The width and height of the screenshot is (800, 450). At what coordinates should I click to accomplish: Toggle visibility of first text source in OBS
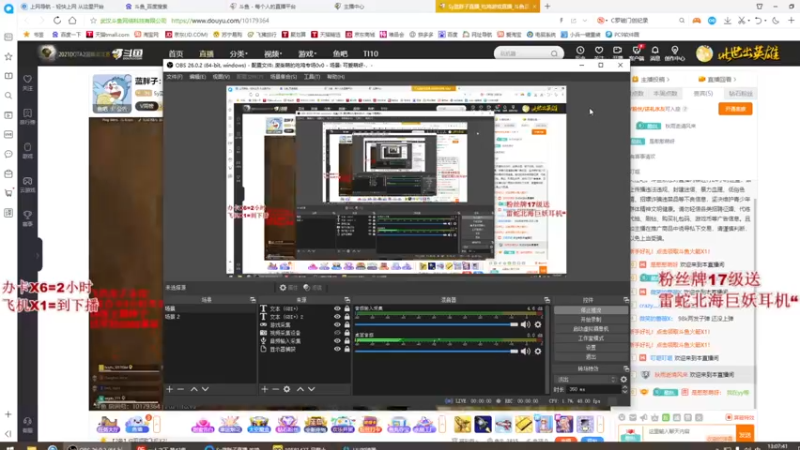tap(337, 309)
